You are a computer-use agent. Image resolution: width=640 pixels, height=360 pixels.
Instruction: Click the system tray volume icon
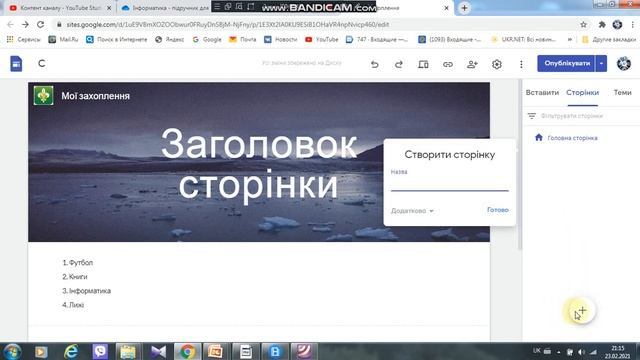pos(582,351)
